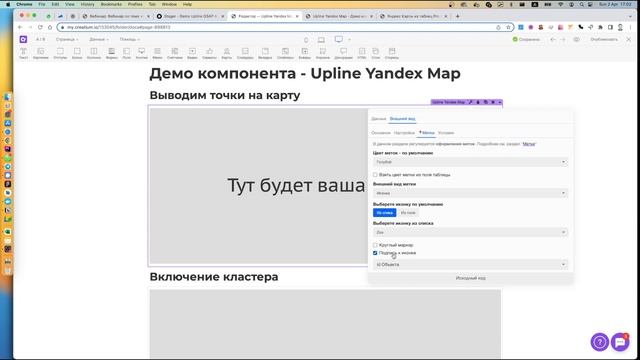Add an Отступы spacing element
The width and height of the screenshot is (640, 360).
[x=60, y=53]
